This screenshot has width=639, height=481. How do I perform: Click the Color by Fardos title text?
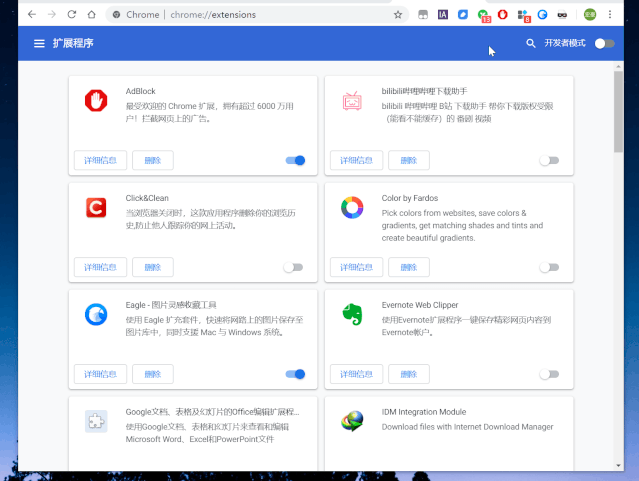410,198
